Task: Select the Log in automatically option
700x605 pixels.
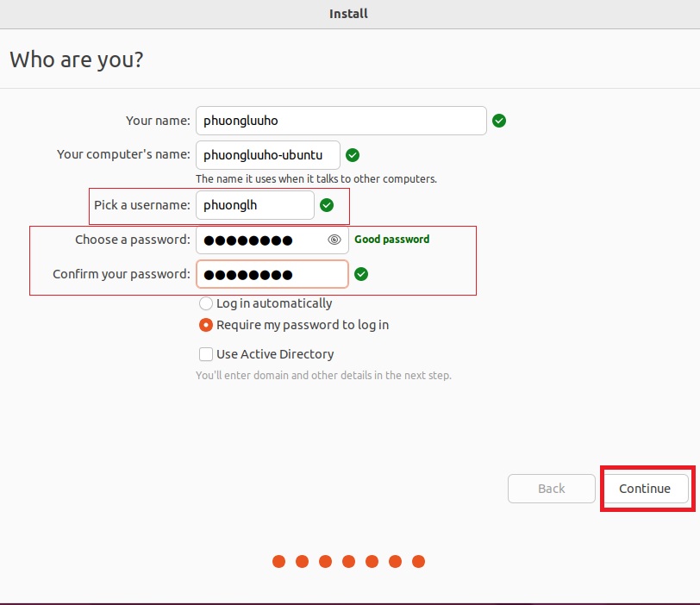Action: (x=206, y=303)
